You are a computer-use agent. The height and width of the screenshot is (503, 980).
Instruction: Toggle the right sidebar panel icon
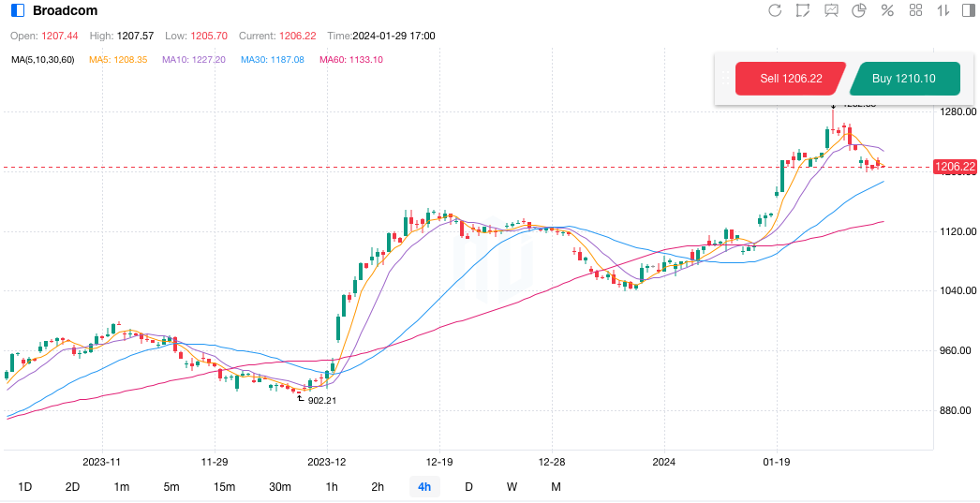970,10
